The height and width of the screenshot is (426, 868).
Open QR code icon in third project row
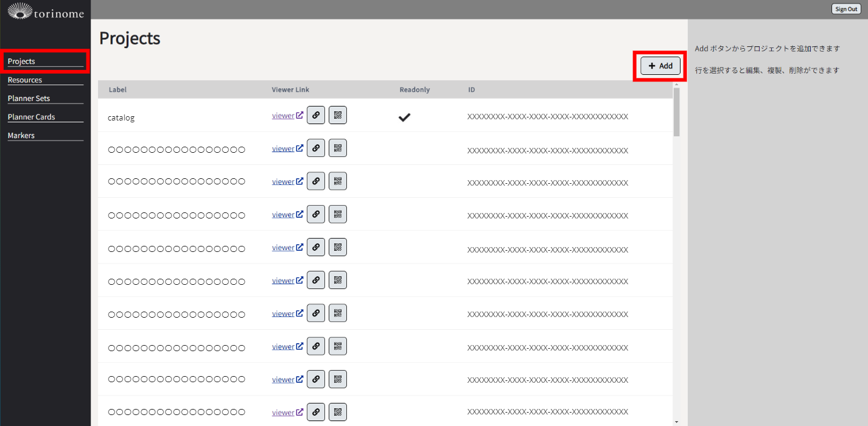(338, 181)
